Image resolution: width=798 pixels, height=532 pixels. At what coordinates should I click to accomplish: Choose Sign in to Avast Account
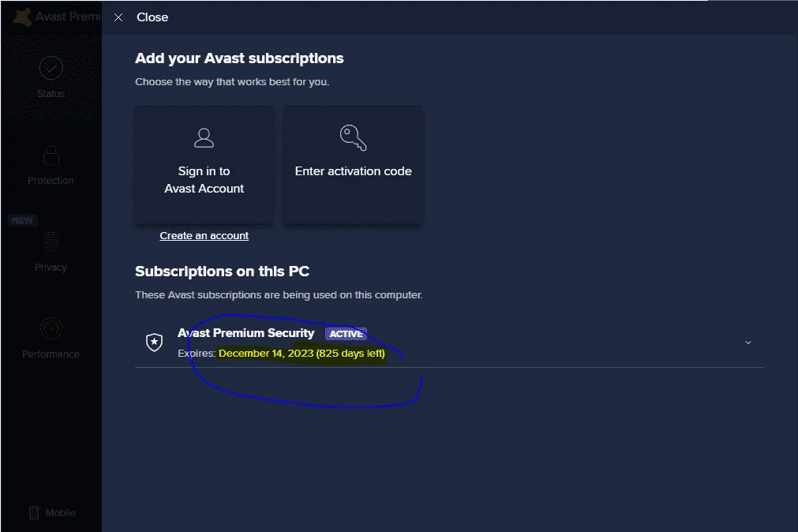click(x=204, y=167)
